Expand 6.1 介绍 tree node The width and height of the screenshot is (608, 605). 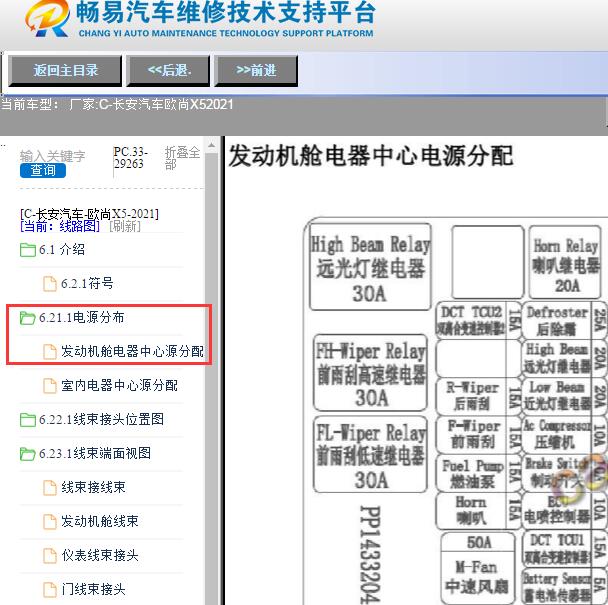click(62, 249)
